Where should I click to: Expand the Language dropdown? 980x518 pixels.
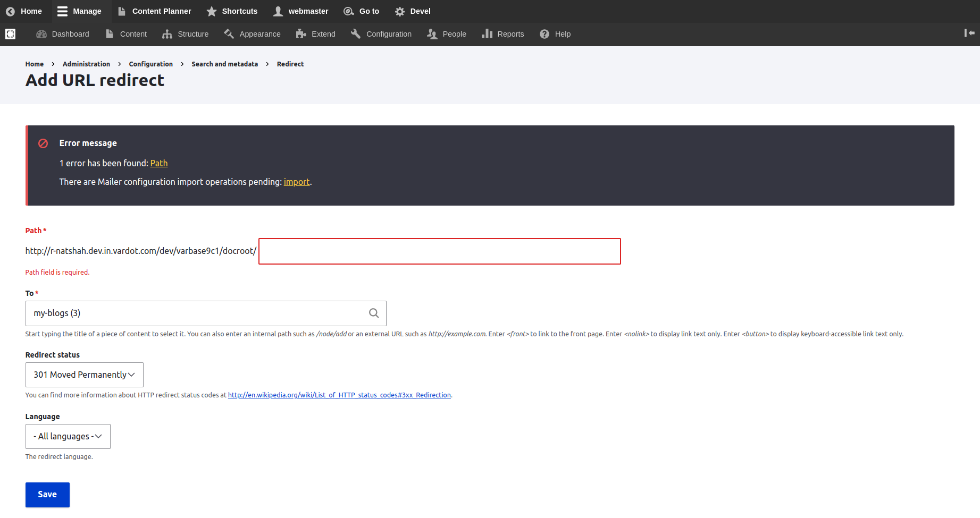(68, 436)
